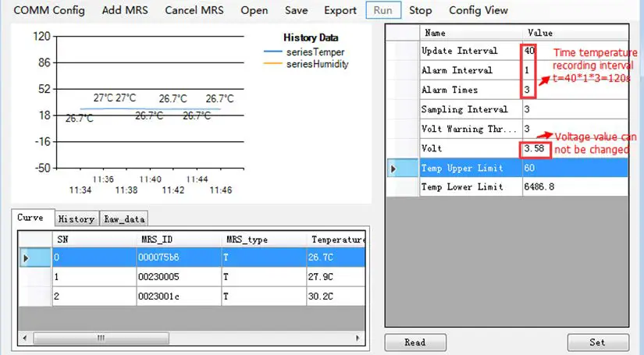Click the History Data legend title
This screenshot has width=644, height=355.
(x=311, y=37)
